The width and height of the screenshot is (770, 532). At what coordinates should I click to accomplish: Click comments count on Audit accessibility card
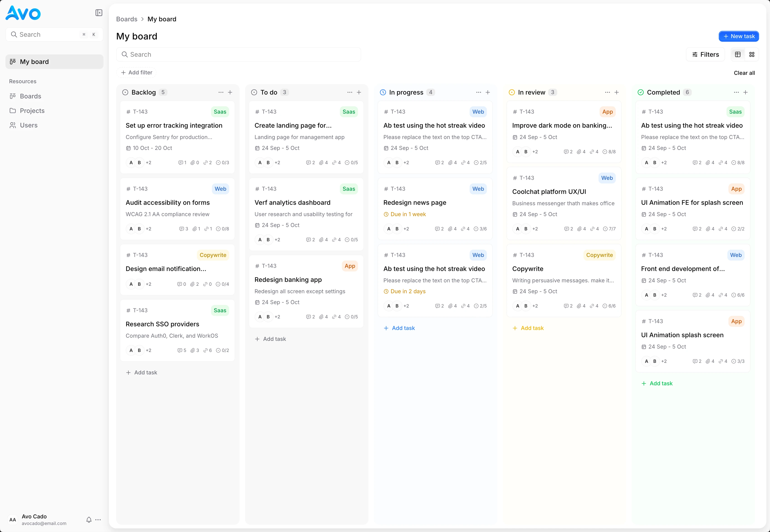tap(184, 229)
